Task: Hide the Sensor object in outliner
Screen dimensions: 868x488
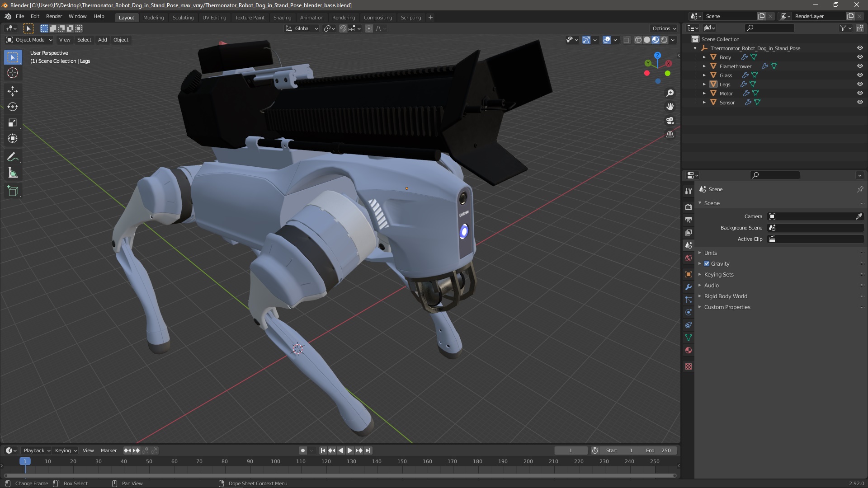Action: [x=860, y=102]
